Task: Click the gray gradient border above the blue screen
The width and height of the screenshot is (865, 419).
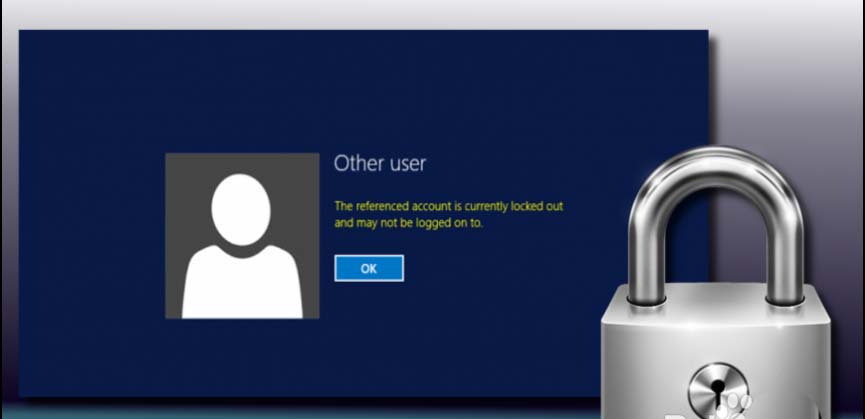Action: (400, 14)
